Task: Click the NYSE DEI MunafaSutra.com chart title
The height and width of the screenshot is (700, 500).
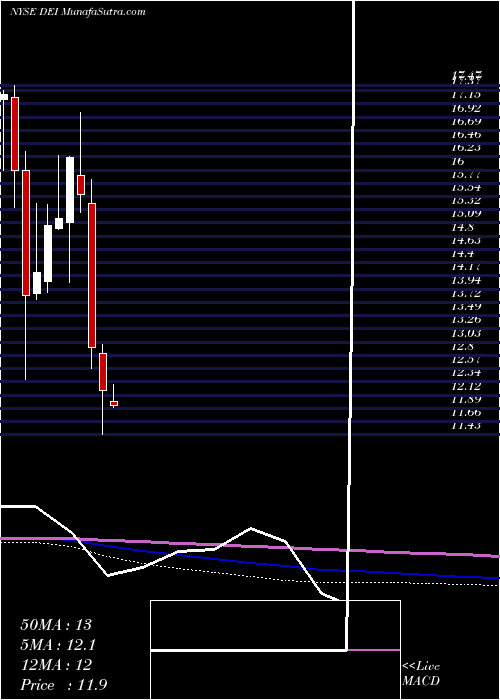Action: click(78, 12)
